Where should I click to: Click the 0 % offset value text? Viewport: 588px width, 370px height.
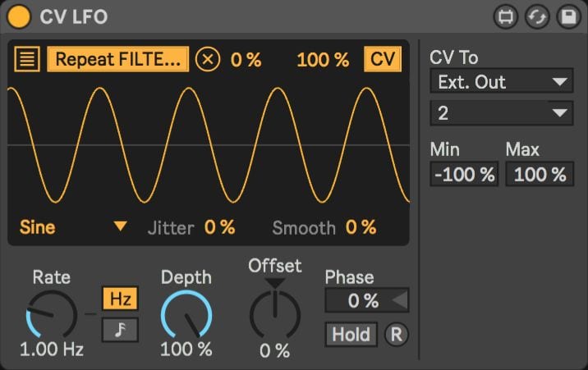[x=275, y=350]
